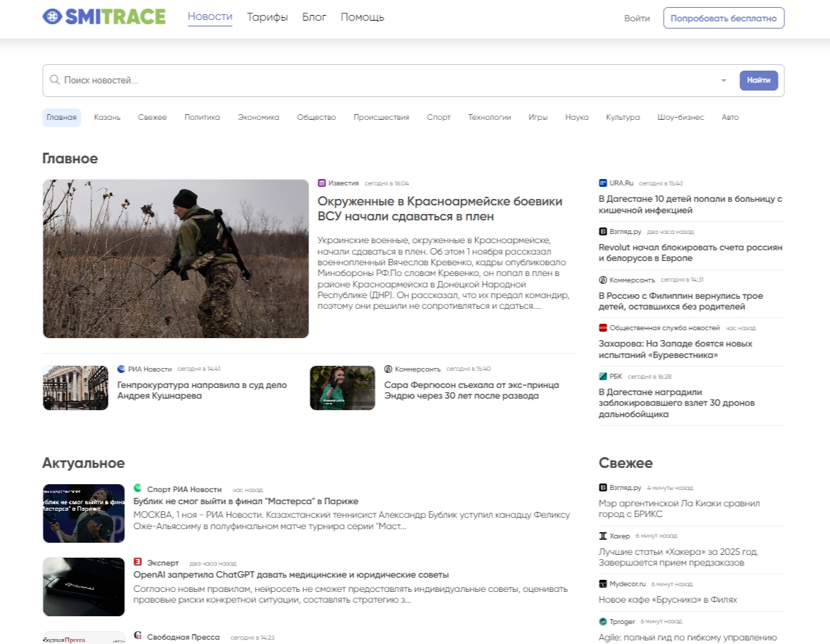Click the Взгляд.ру source icon

pyautogui.click(x=603, y=231)
